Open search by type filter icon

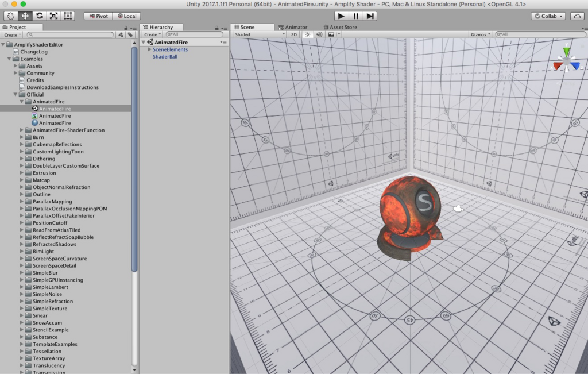point(121,34)
